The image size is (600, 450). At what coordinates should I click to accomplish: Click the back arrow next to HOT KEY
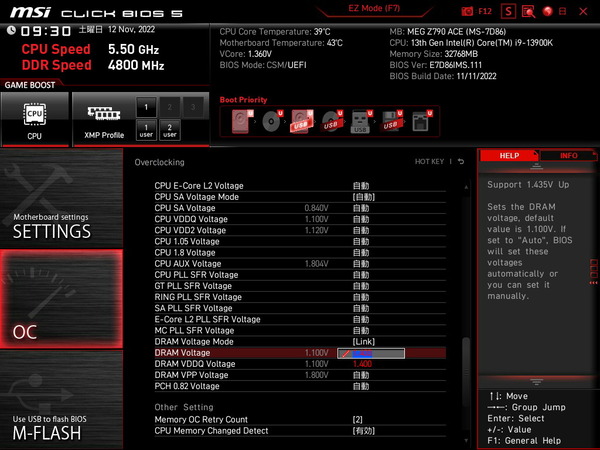[461, 161]
